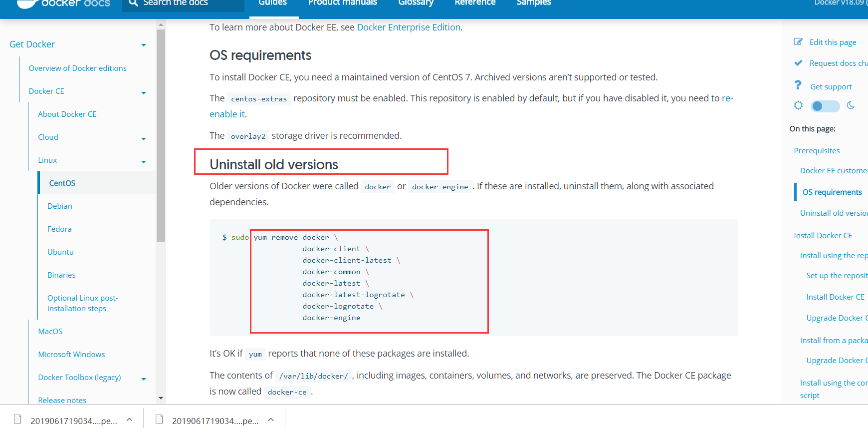
Task: Click the centos-extras inline code
Action: (x=259, y=99)
